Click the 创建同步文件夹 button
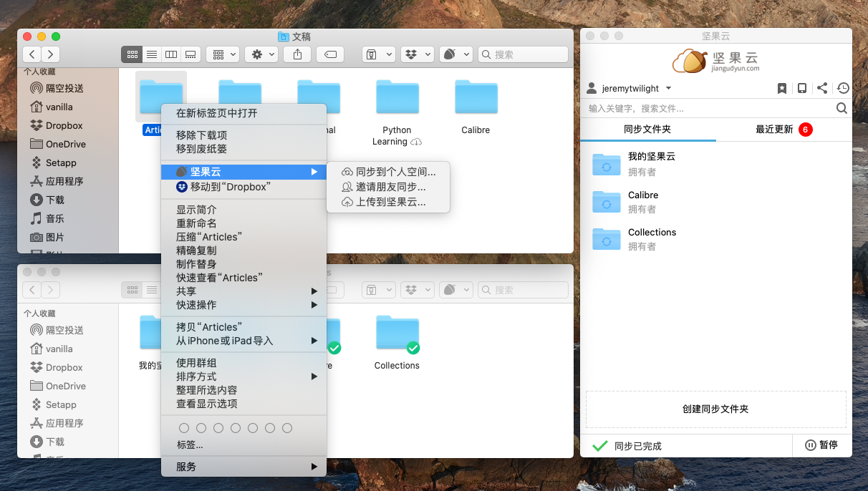 click(716, 409)
